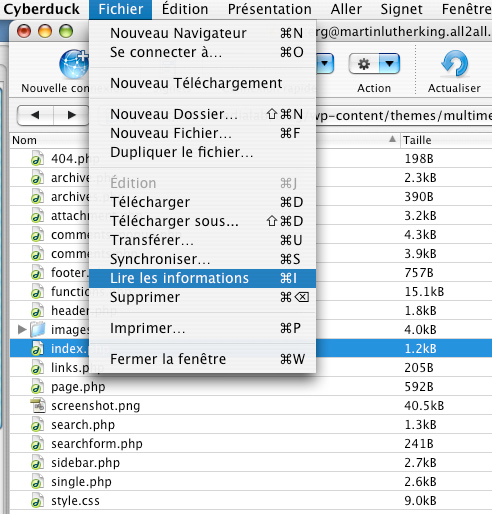Choose Synchroniser… menu entry
Screen dimensions: 492x514
(202, 259)
